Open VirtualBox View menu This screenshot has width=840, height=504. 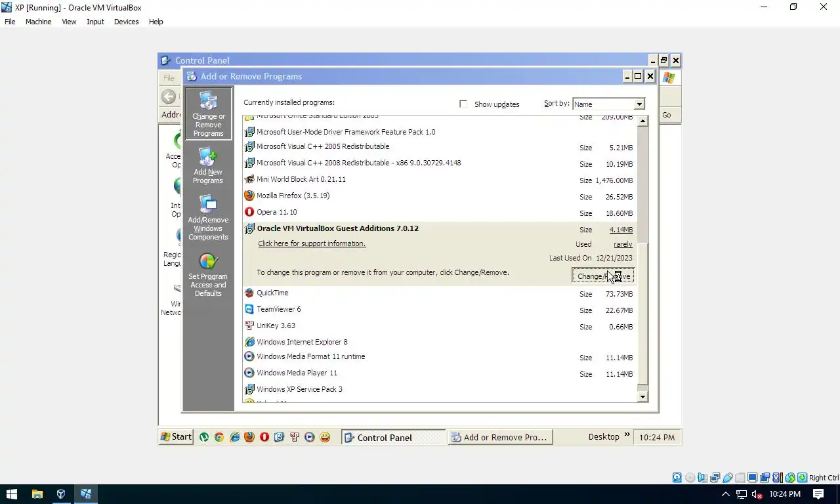(69, 22)
